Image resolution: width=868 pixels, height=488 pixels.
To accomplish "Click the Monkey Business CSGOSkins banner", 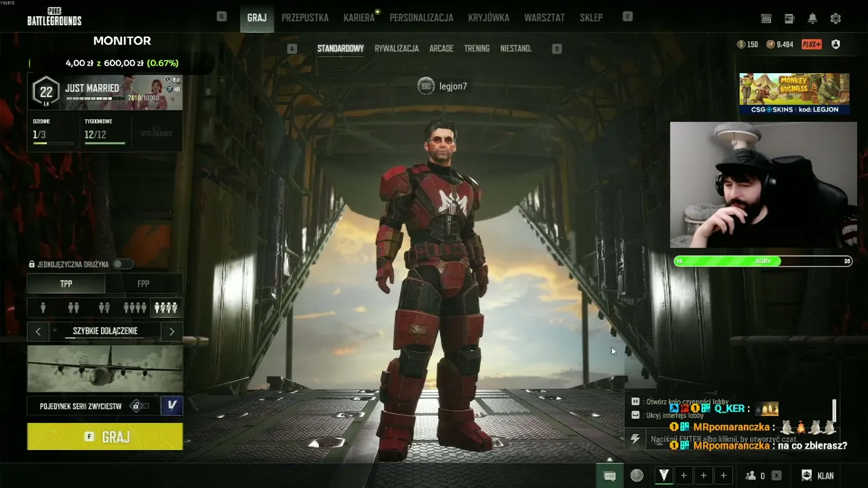I will tap(794, 94).
